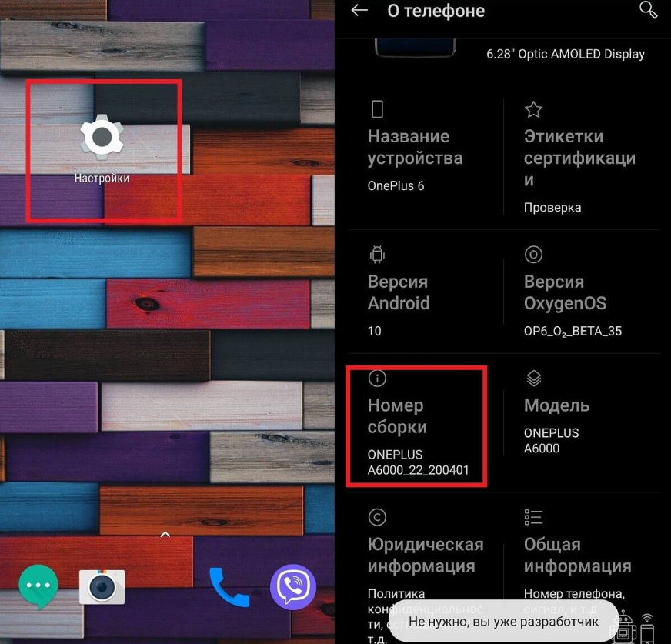Tap the search magnifier icon
Screen dimensions: 671x644
point(649,10)
